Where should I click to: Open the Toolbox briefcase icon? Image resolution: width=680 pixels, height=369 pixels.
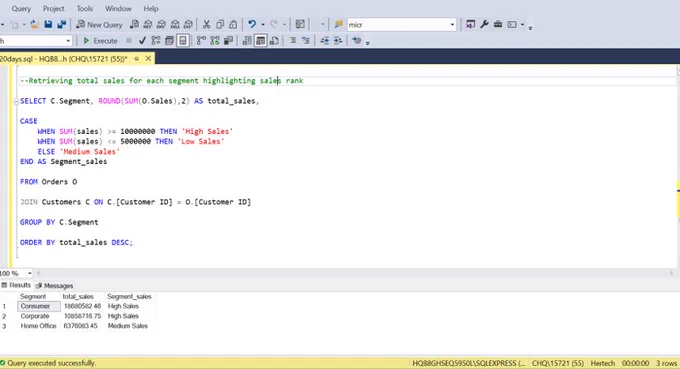pyautogui.click(x=498, y=25)
